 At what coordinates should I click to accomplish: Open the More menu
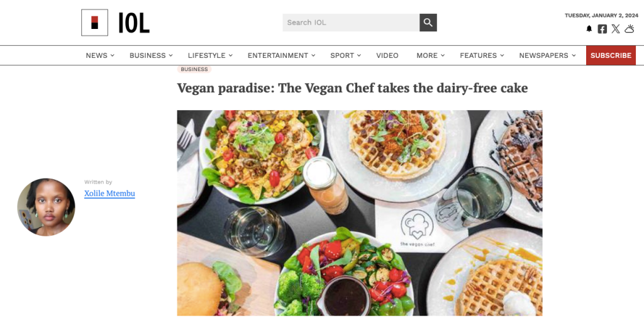point(430,55)
